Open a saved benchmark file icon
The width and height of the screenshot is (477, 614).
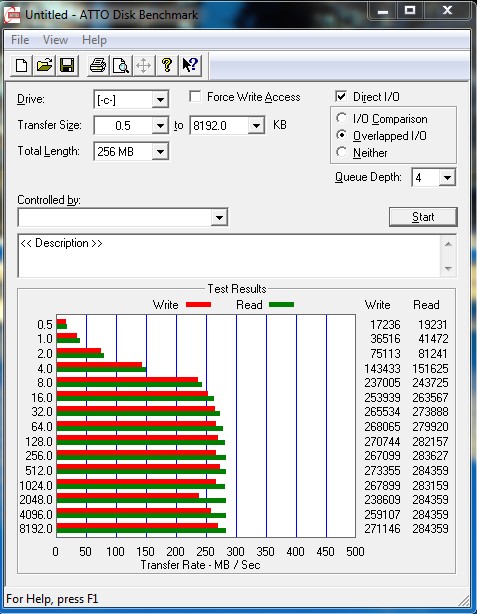pos(44,65)
